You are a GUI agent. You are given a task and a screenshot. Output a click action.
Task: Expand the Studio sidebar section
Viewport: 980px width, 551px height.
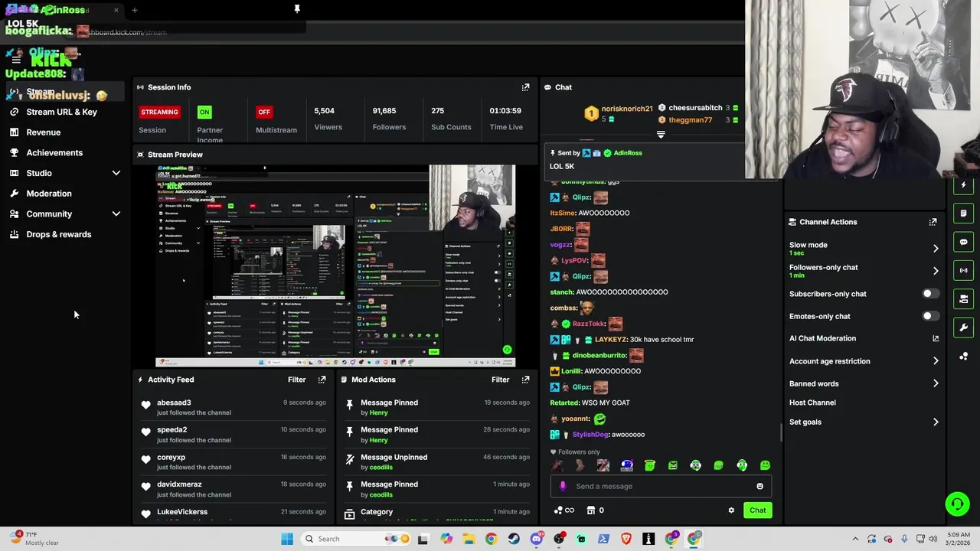116,173
